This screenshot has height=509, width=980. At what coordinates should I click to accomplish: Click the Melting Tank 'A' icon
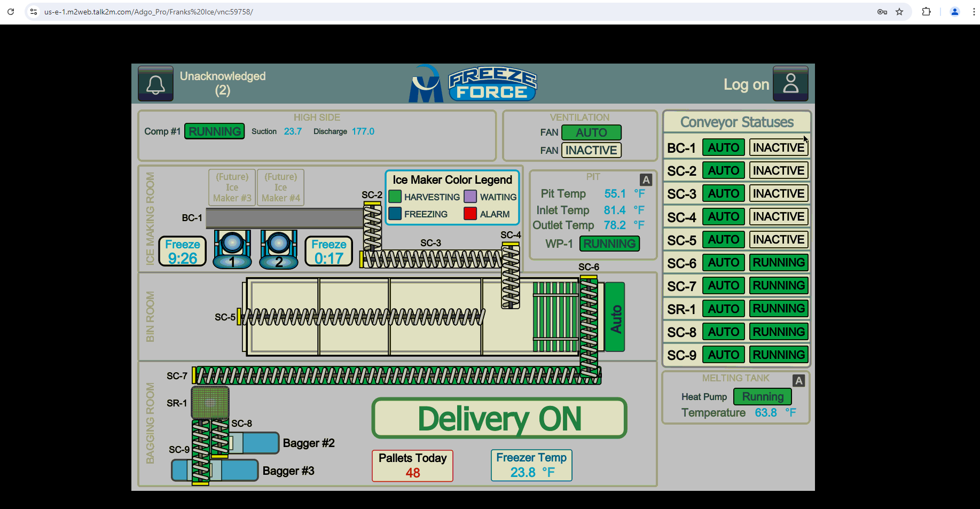point(798,381)
